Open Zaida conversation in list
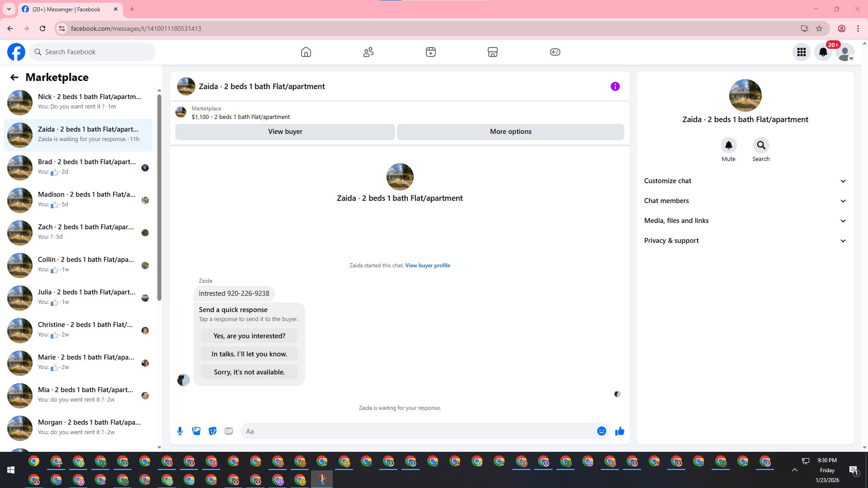This screenshot has width=868, height=488. point(78,134)
